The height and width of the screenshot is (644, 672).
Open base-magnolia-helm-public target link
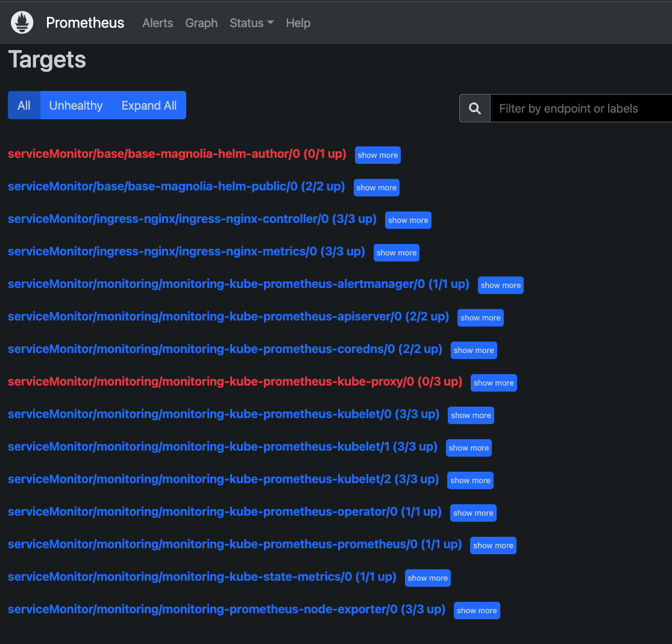click(176, 186)
